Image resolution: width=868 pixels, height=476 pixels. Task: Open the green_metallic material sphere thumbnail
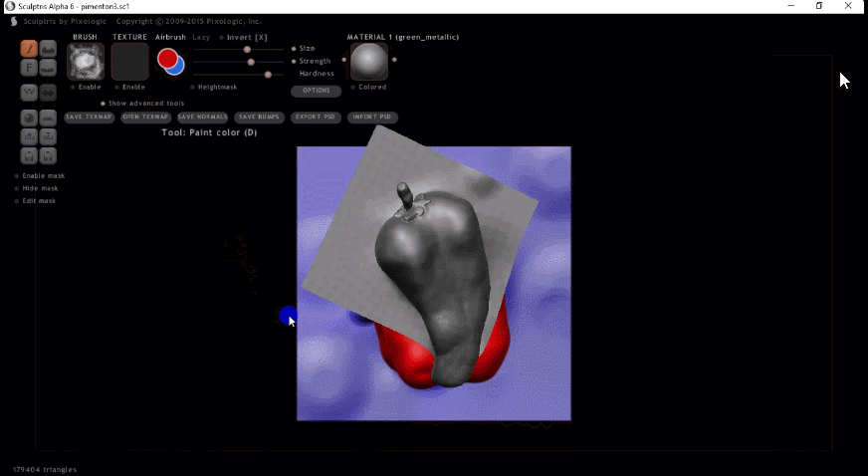368,61
